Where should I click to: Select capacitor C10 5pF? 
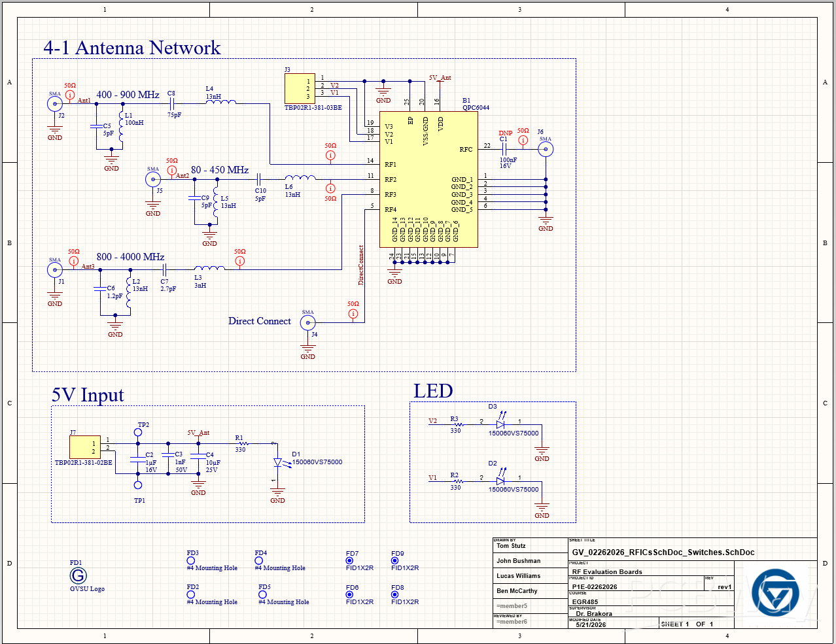click(260, 179)
